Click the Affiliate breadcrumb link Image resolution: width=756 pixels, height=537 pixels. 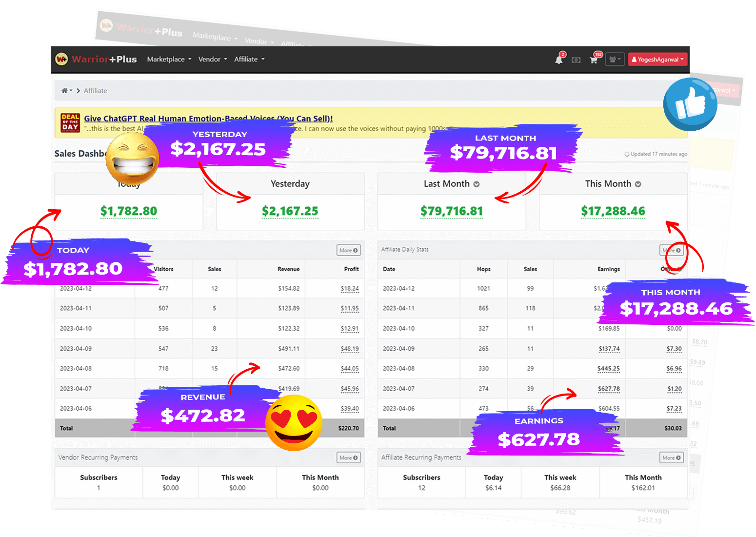(x=95, y=91)
